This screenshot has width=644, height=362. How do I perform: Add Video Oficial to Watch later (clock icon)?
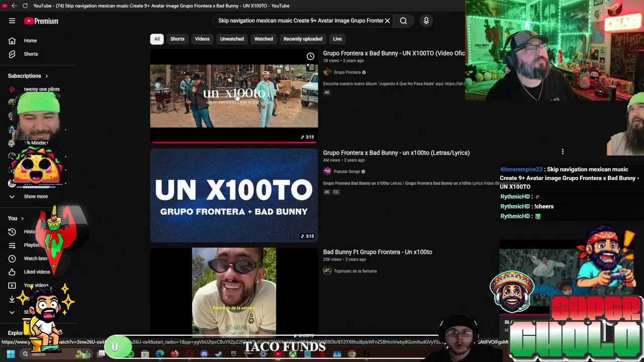[310, 56]
